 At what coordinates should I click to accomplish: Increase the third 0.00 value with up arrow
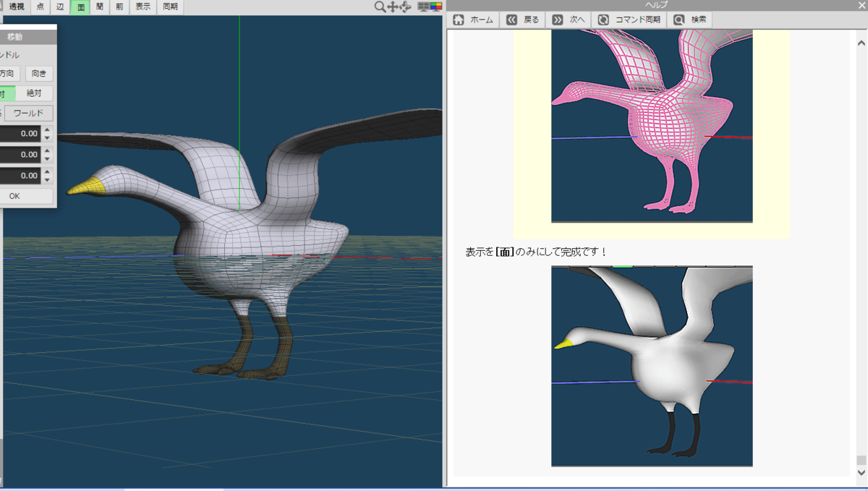click(x=48, y=172)
